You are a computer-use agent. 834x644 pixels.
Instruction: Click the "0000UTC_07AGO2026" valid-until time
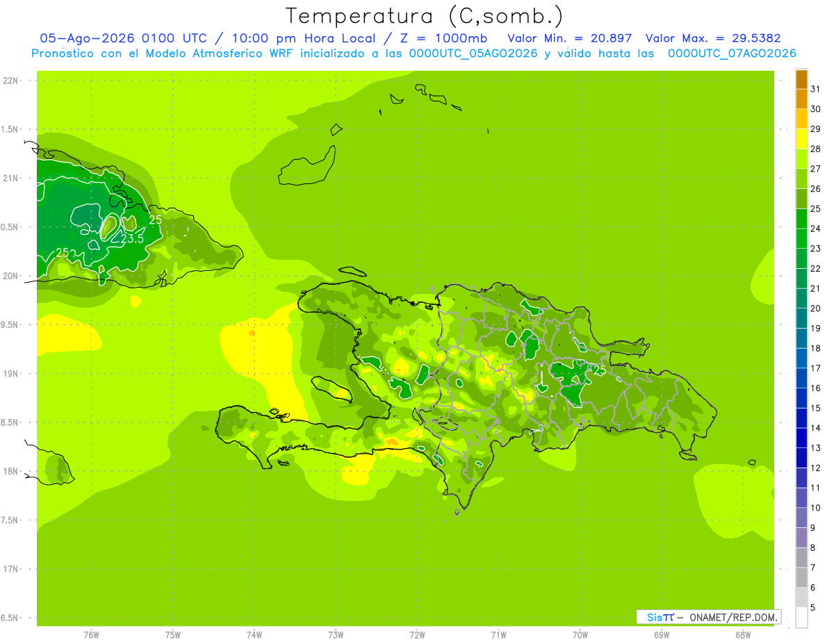(732, 53)
